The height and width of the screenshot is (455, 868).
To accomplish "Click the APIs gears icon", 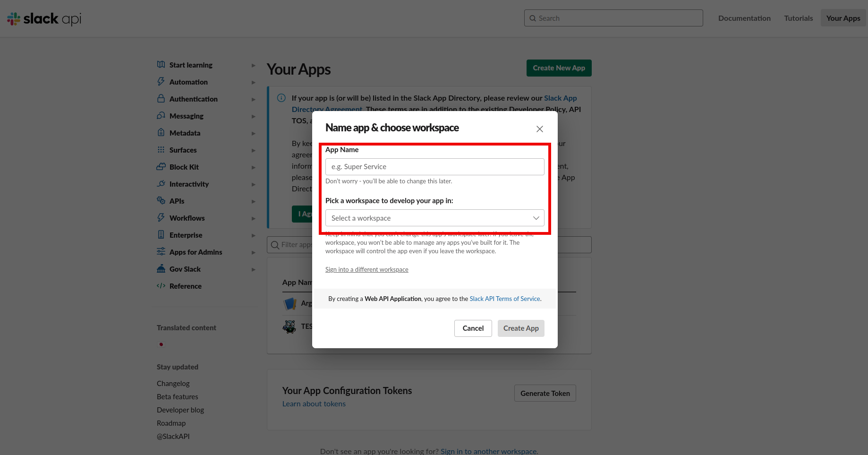I will pos(161,201).
